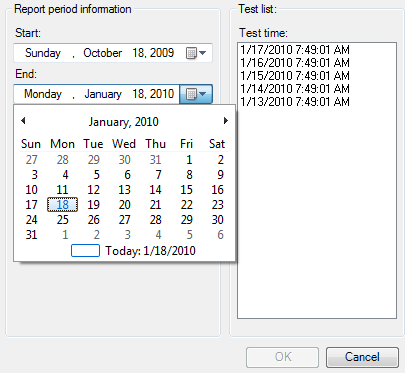Click the year 2010 in End field
This screenshot has width=405, height=373.
click(x=162, y=94)
